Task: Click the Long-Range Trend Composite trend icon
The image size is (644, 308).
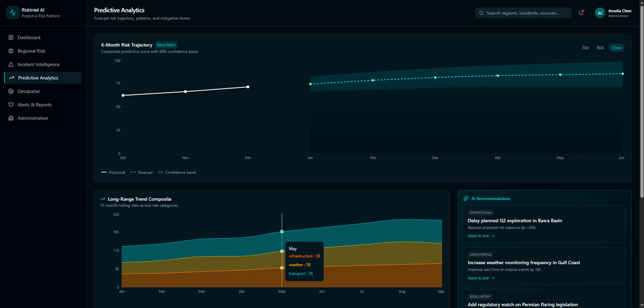Action: 102,199
